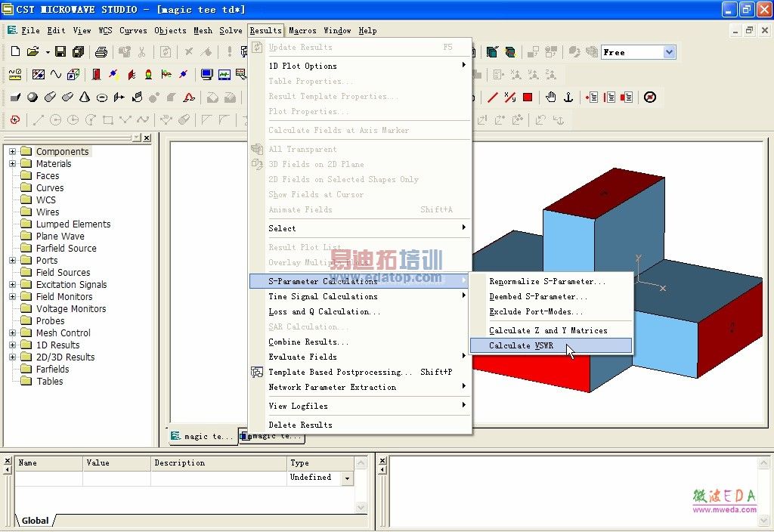Image resolution: width=774 pixels, height=532 pixels.
Task: Open the boundary conditions box icon
Action: (73, 75)
